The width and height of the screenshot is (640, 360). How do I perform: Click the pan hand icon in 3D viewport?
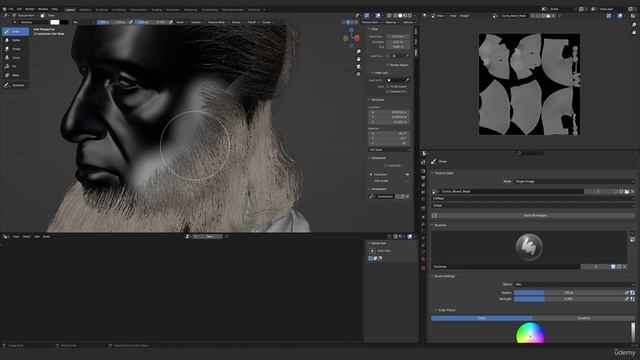pos(358,59)
